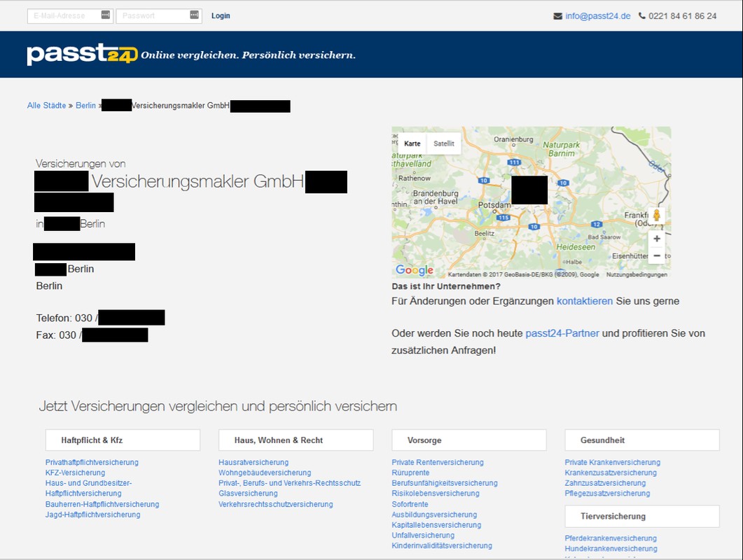The image size is (743, 560).
Task: Open the Alle Städte breadcrumb link
Action: (46, 106)
